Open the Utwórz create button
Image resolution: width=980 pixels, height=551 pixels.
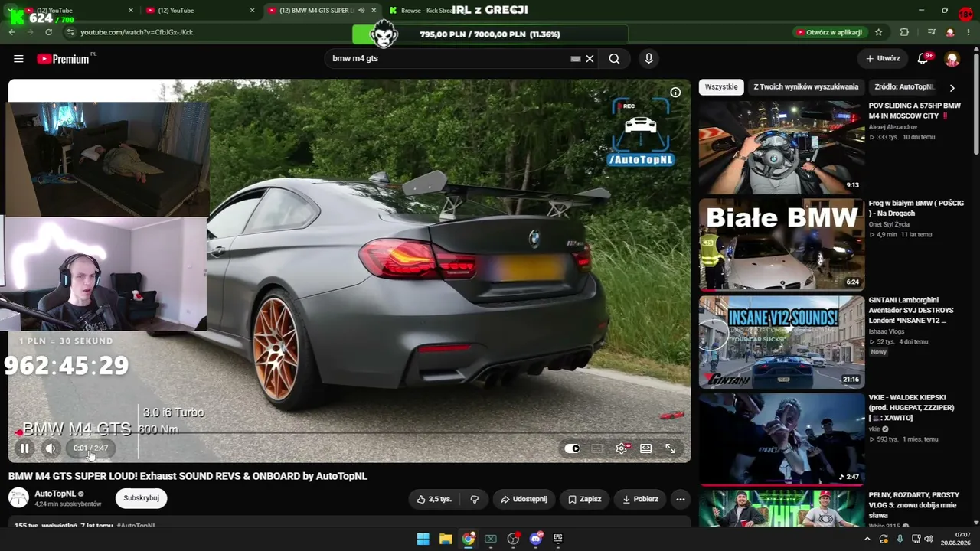pos(883,58)
